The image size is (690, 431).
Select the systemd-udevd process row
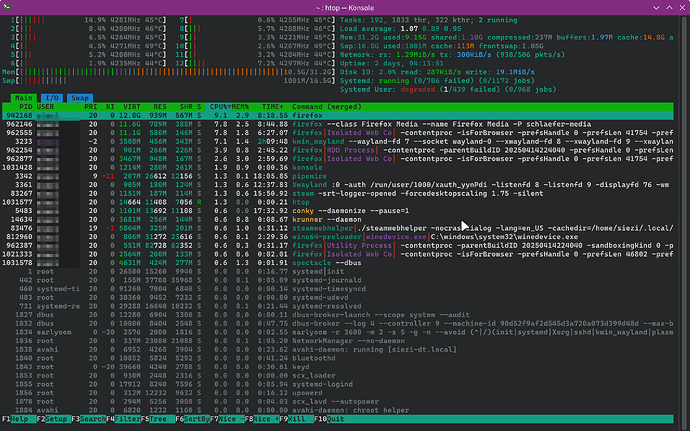click(338, 298)
